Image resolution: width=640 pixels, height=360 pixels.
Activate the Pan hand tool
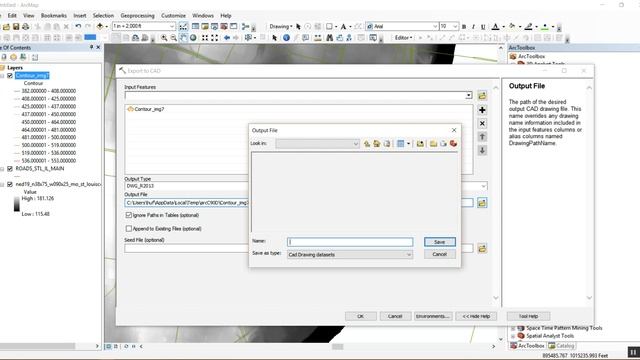(x=184, y=38)
